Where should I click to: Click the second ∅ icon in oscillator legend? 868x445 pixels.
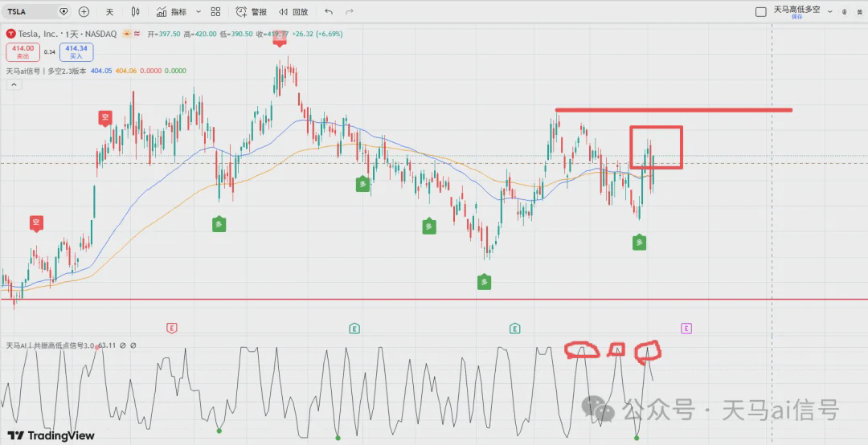point(133,345)
